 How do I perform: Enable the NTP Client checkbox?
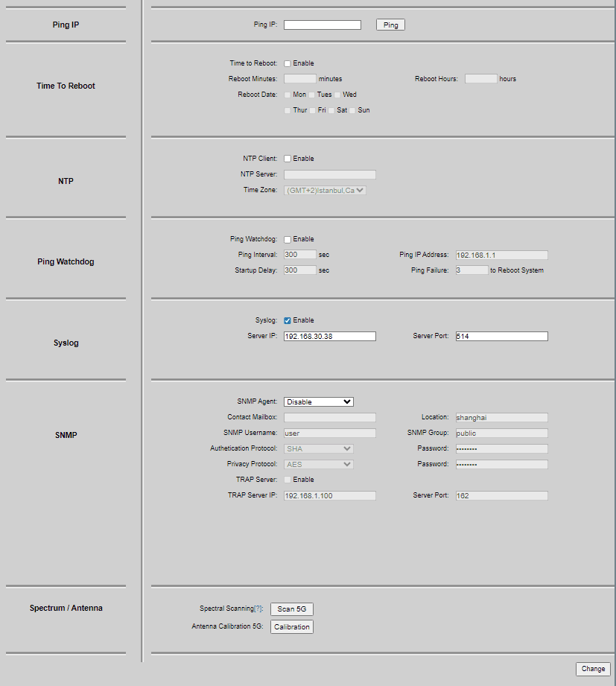tap(288, 159)
